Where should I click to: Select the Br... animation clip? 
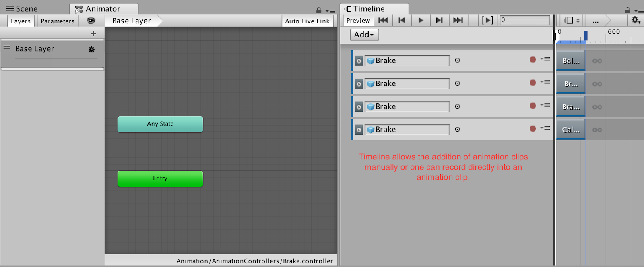pos(571,84)
